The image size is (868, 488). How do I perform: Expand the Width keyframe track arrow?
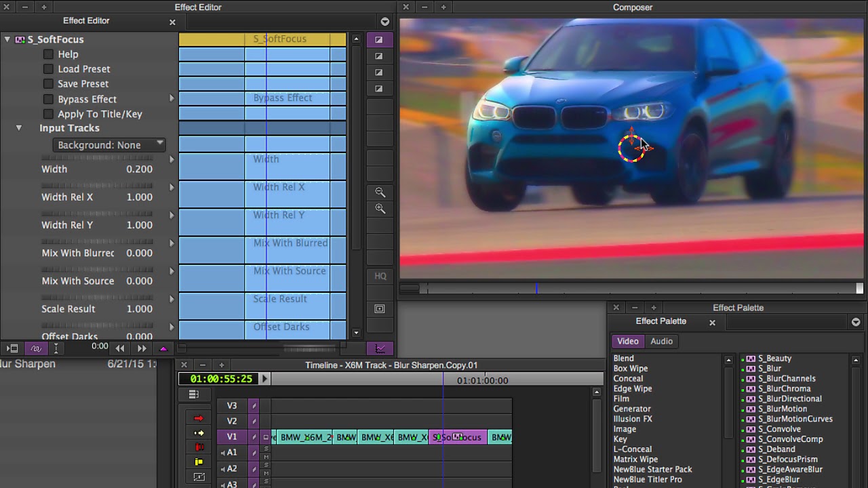pos(172,159)
